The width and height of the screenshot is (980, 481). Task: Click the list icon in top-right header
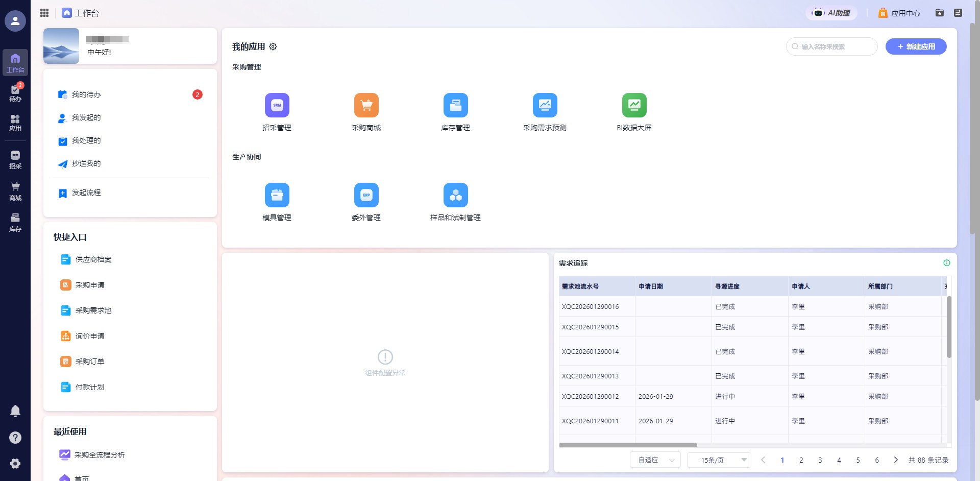[x=958, y=13]
